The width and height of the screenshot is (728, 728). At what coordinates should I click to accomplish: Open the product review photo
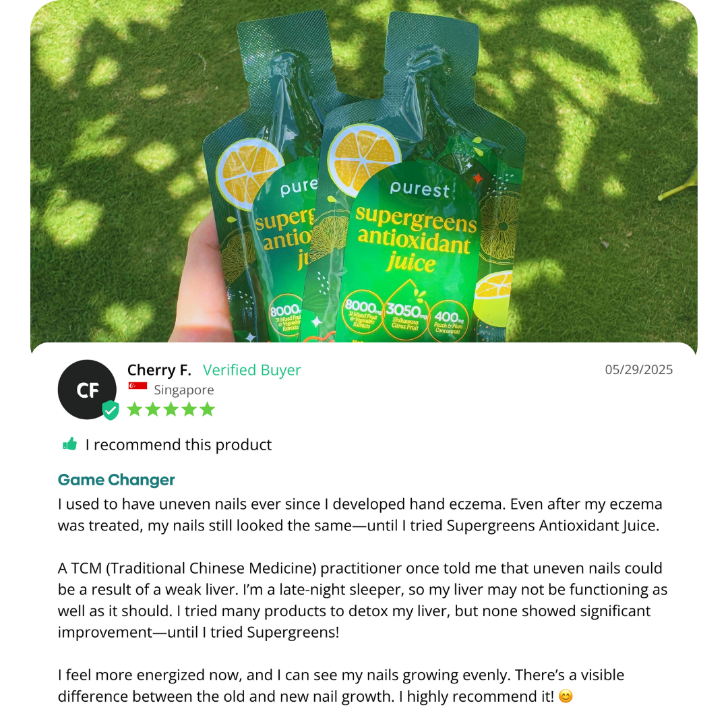tap(364, 172)
